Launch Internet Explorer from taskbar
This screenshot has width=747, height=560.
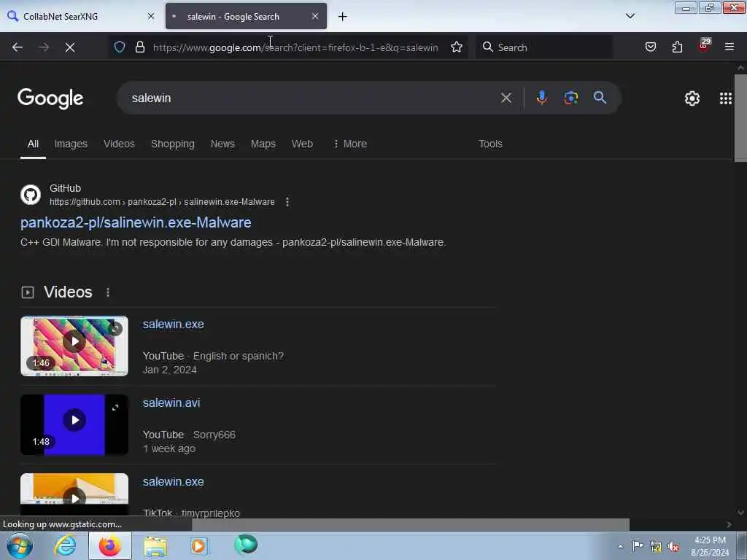65,545
